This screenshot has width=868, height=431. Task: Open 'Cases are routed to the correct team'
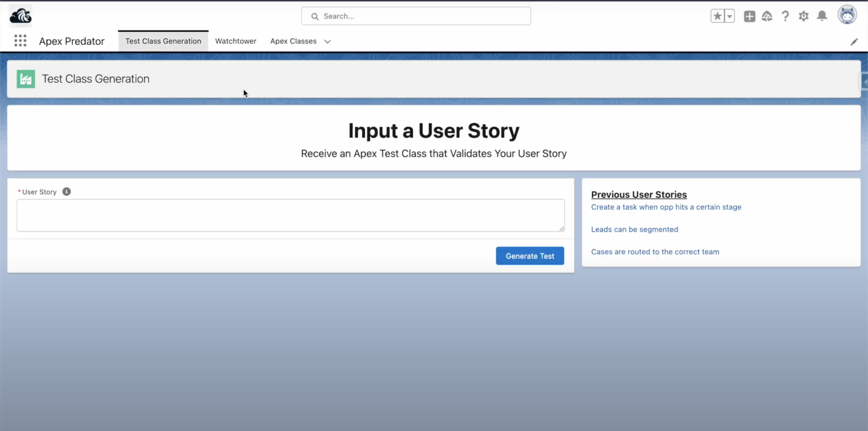click(x=655, y=252)
